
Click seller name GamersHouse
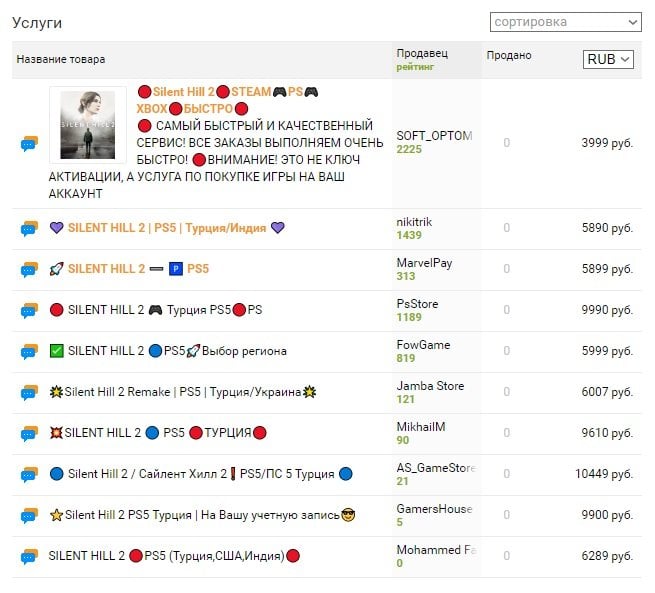pos(434,509)
